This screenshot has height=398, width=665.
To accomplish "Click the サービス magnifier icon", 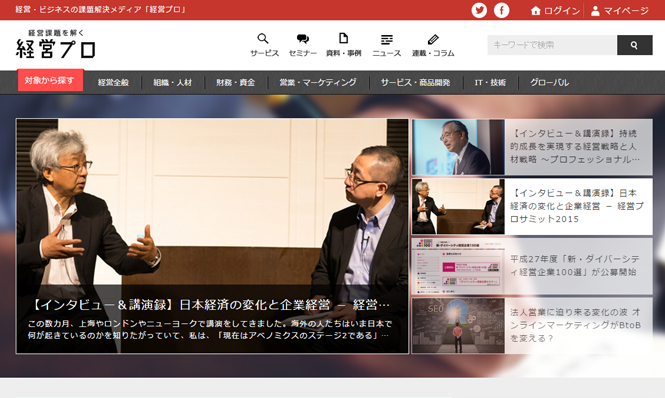I will pos(263,39).
